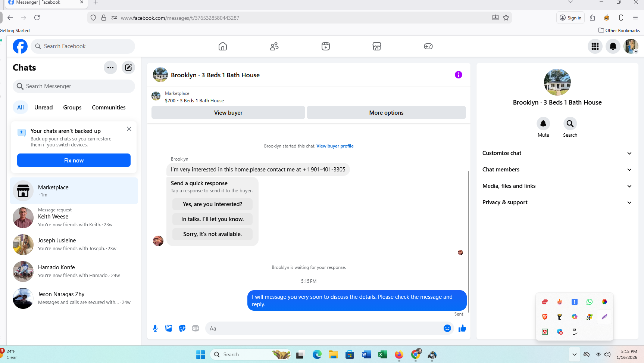Open the emoji picker in message box

447,328
